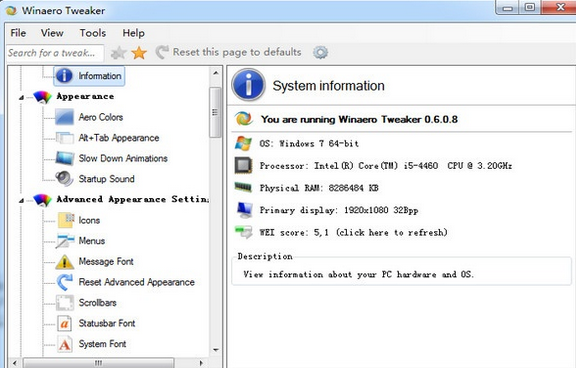Screen dimensions: 576x368
Task: Open Slow Down Animations tweak
Action: (123, 158)
